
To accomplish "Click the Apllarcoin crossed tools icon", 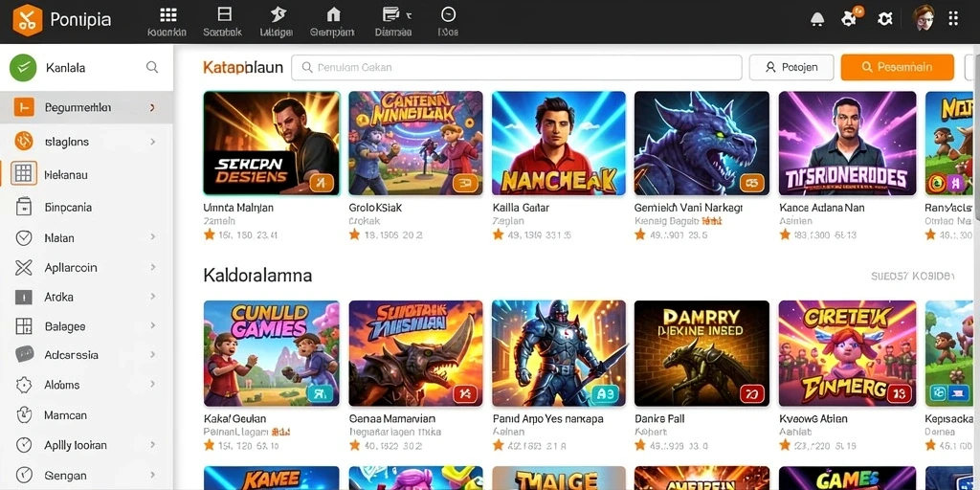I will coord(23,268).
